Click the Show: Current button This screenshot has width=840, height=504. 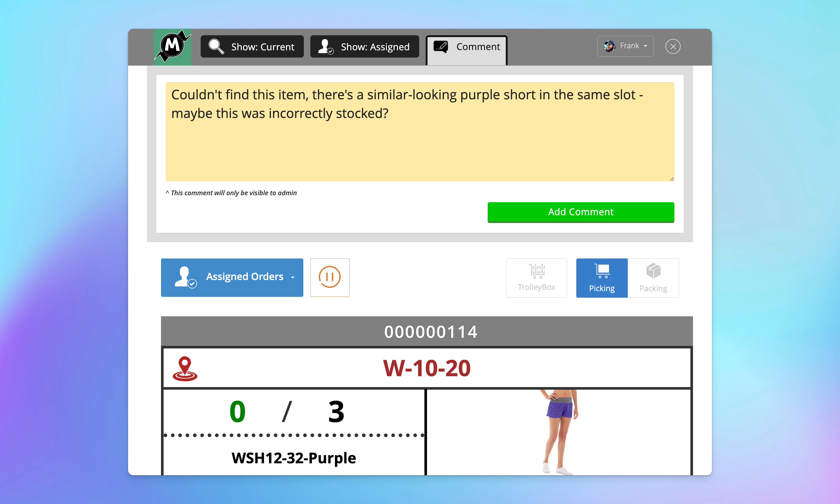click(x=252, y=46)
